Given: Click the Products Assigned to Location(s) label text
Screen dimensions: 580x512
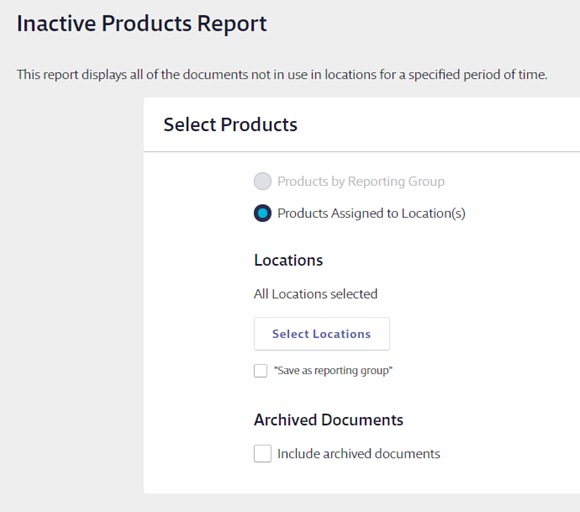Looking at the screenshot, I should pyautogui.click(x=371, y=213).
